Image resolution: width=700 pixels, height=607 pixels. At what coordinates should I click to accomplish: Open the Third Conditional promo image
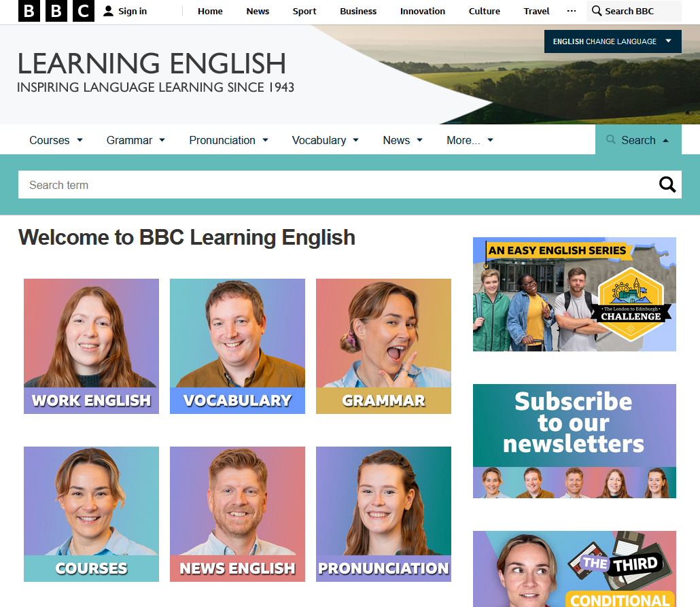click(x=574, y=568)
